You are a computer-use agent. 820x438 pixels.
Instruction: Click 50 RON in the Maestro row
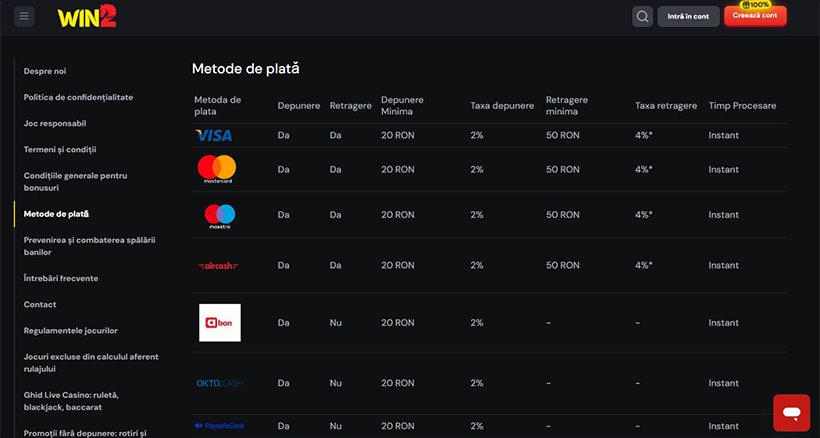point(563,215)
